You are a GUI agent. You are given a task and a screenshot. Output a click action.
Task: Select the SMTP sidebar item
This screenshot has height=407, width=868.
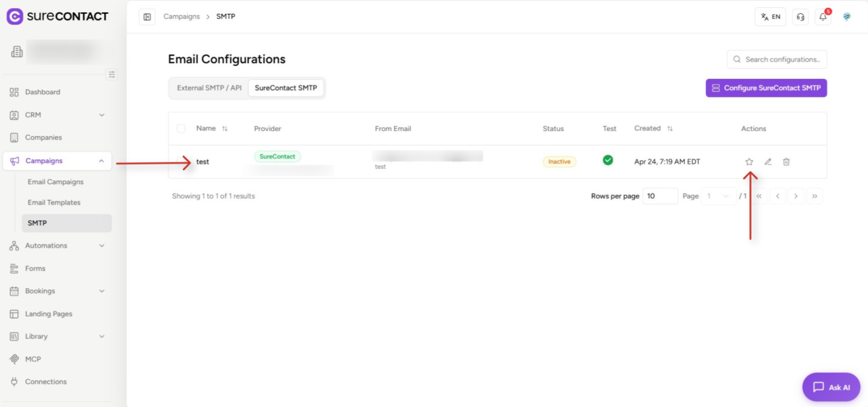coord(67,223)
